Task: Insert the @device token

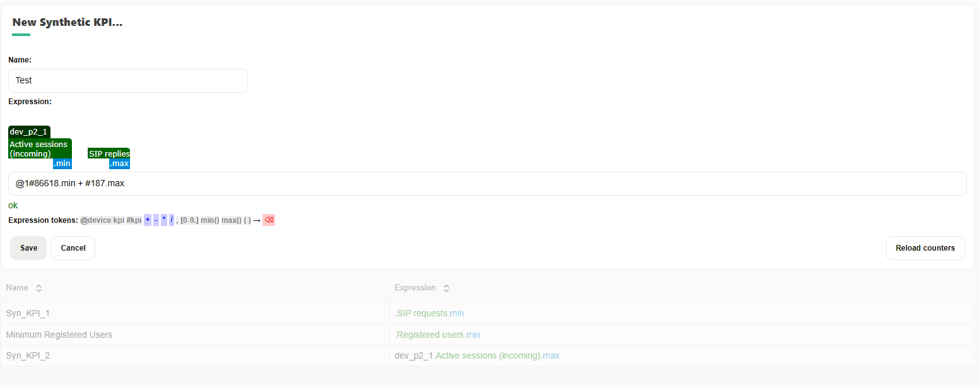Action: point(95,220)
